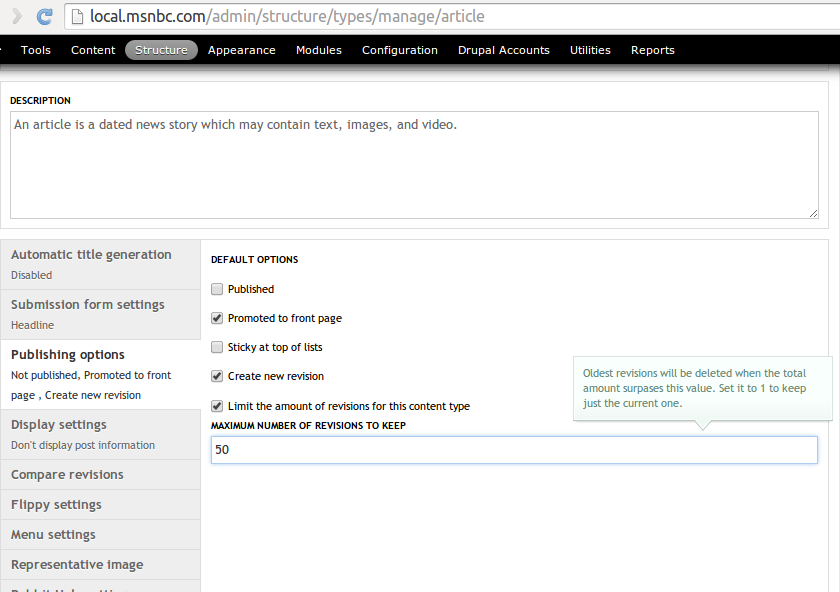Focus the maximum revisions to keep field
This screenshot has height=592, width=840.
(x=514, y=450)
